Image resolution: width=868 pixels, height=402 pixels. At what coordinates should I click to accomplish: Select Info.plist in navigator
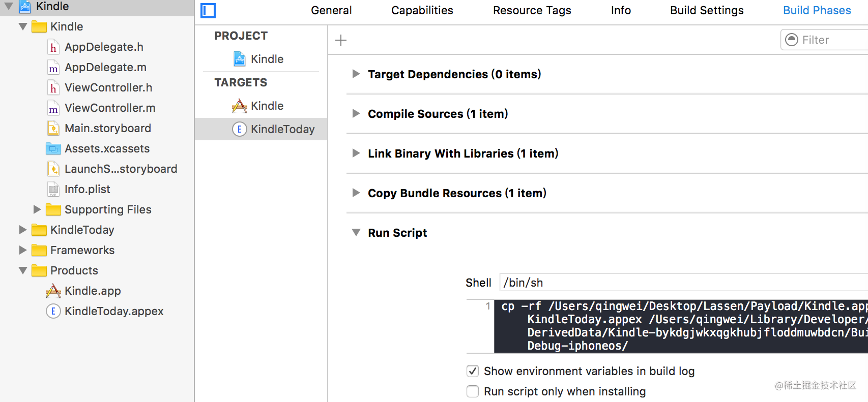(x=87, y=189)
